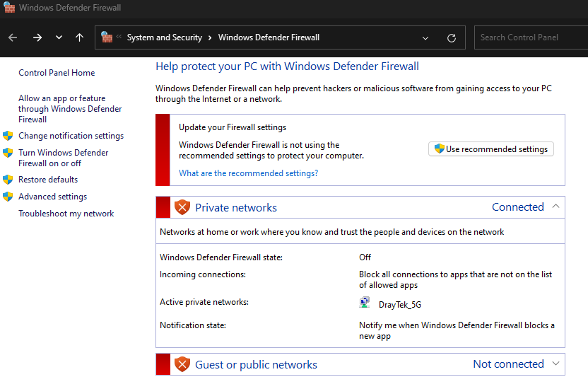
Task: Click the Forward arrow navigation button
Action: (x=37, y=37)
